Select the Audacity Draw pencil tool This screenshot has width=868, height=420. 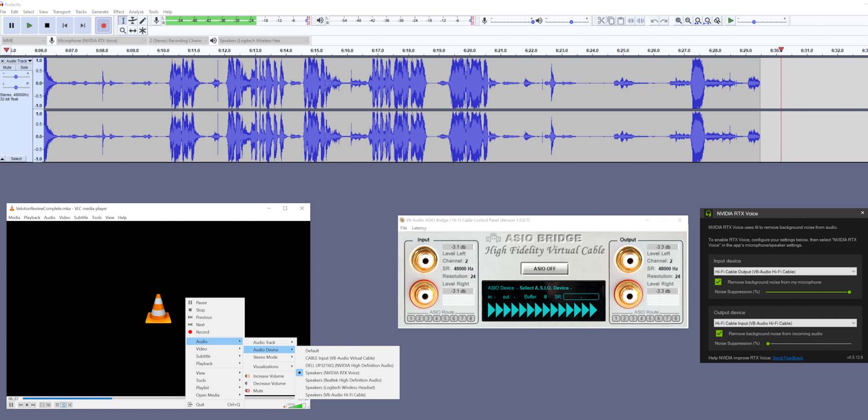[x=142, y=21]
